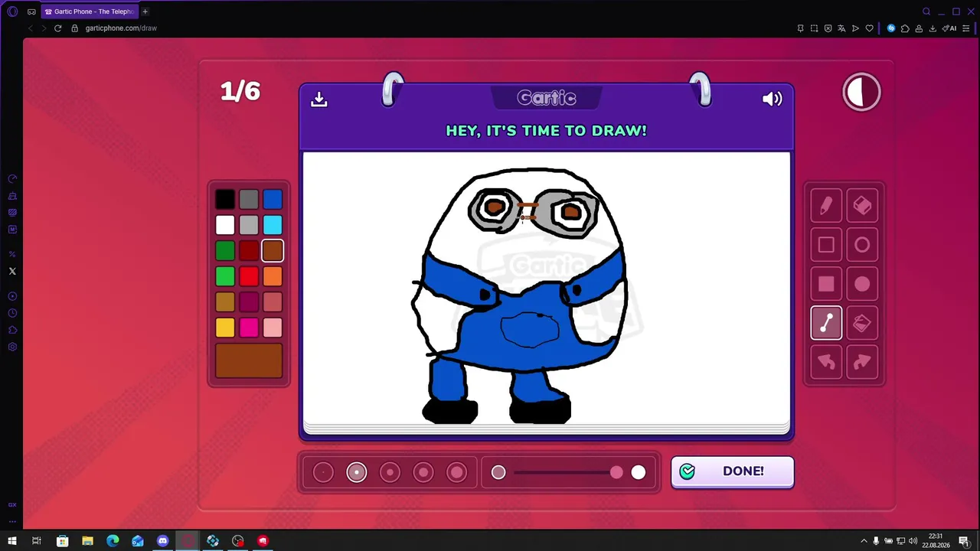Screen dimensions: 980x551
Task: Select the smallest brush size
Action: tap(323, 472)
